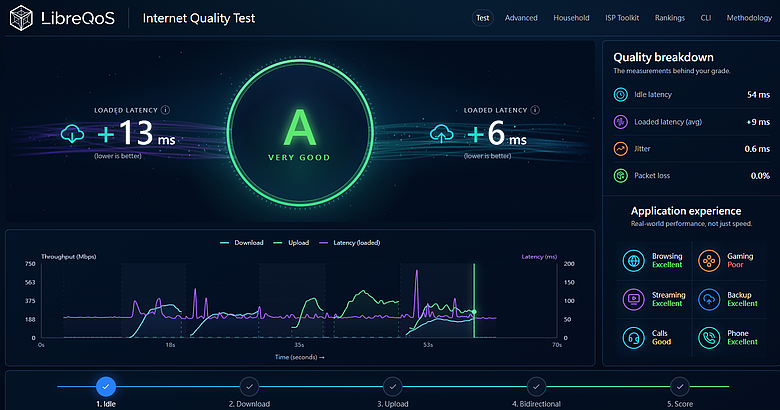Click the +9 ms loaded latency value
Screen dimensions: 780x410
click(758, 122)
